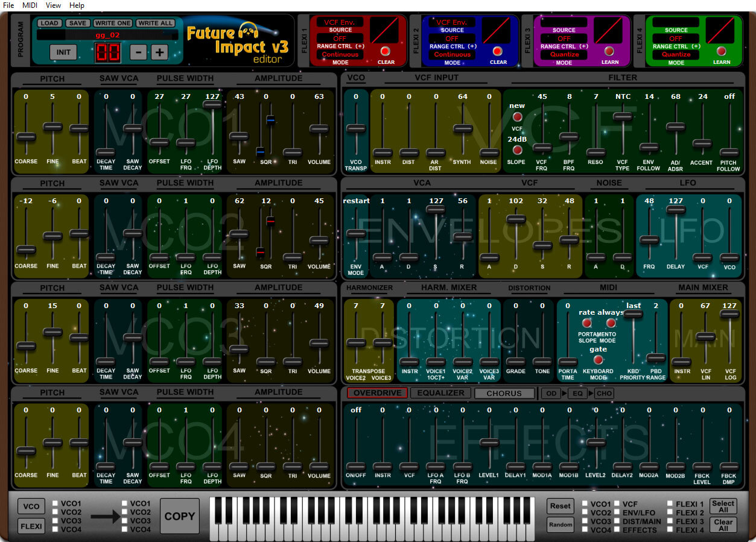Click the COPY button
Image resolution: width=756 pixels, height=542 pixels.
180,516
